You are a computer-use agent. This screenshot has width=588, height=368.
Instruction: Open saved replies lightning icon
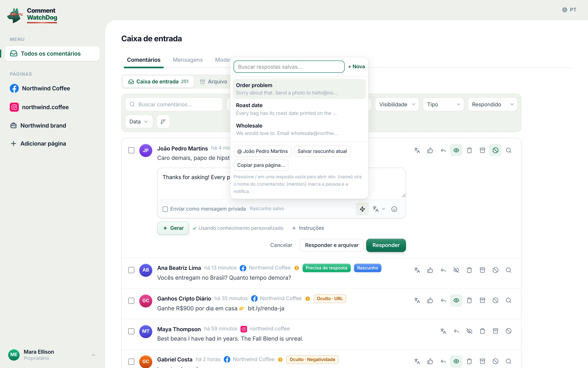(x=362, y=209)
